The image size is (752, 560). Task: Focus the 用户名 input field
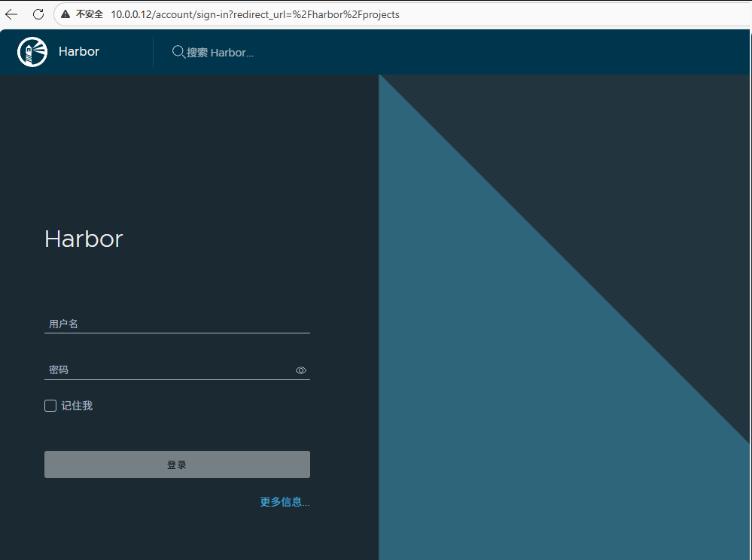coord(177,324)
